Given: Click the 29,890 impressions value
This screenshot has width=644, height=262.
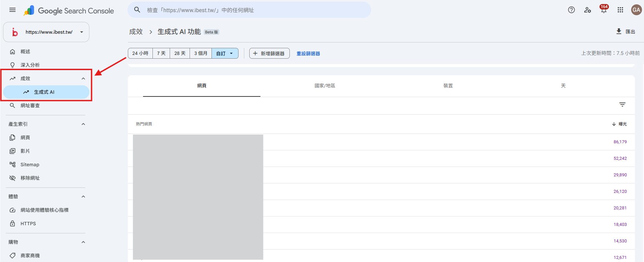Looking at the screenshot, I should point(620,175).
